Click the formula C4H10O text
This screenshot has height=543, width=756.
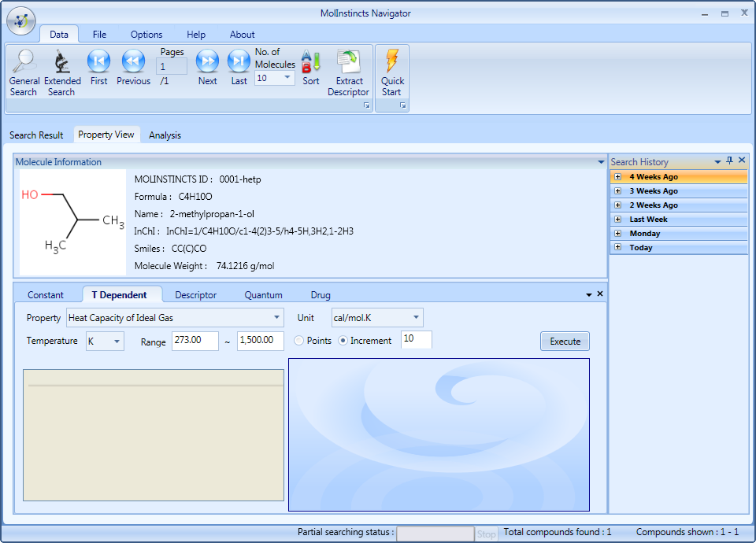[195, 197]
